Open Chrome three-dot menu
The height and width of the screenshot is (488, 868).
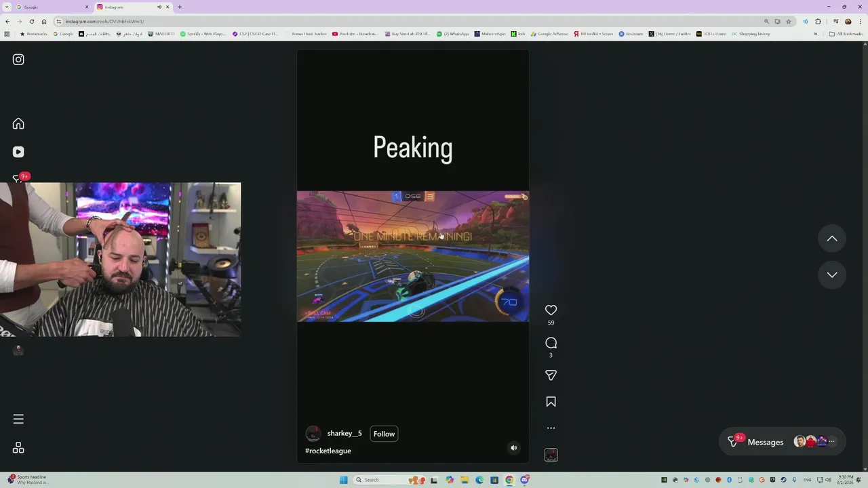tap(859, 21)
